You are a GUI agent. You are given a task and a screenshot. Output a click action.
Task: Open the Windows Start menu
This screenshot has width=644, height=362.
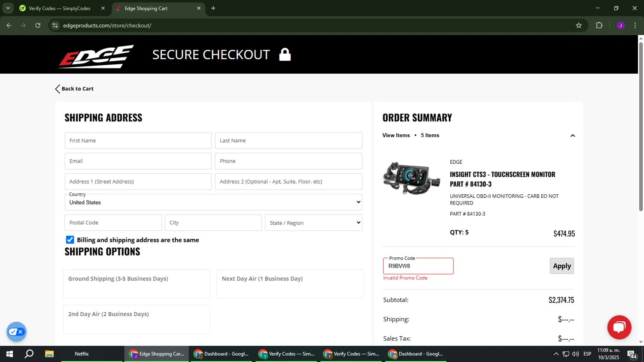(x=9, y=354)
